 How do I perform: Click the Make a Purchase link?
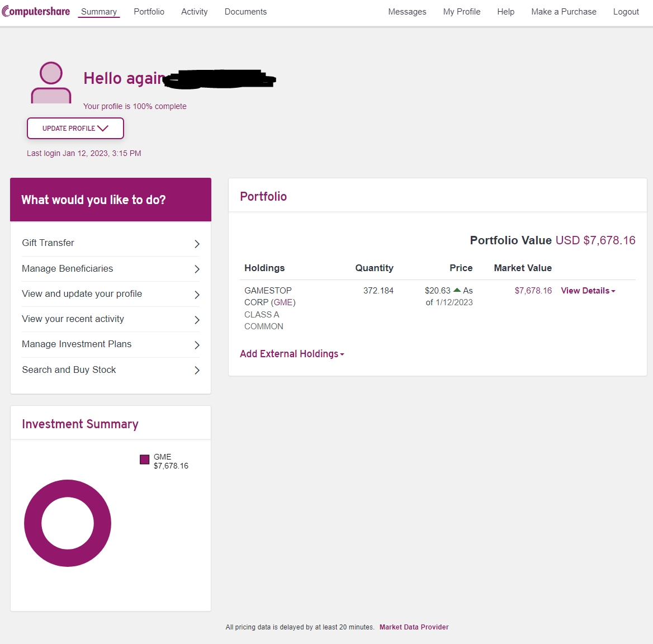[x=564, y=12]
